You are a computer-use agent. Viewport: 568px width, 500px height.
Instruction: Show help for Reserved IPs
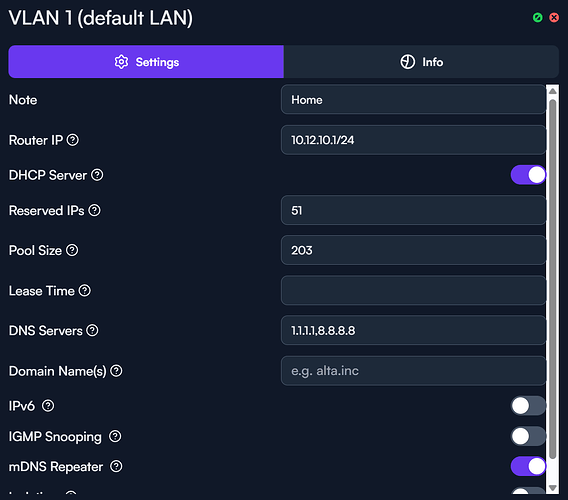pos(95,210)
